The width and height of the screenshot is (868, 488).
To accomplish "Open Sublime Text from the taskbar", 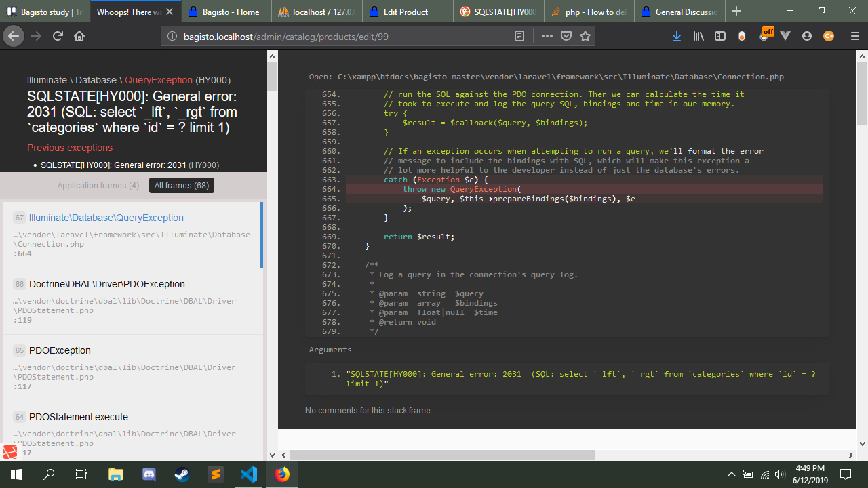I will coord(215,474).
